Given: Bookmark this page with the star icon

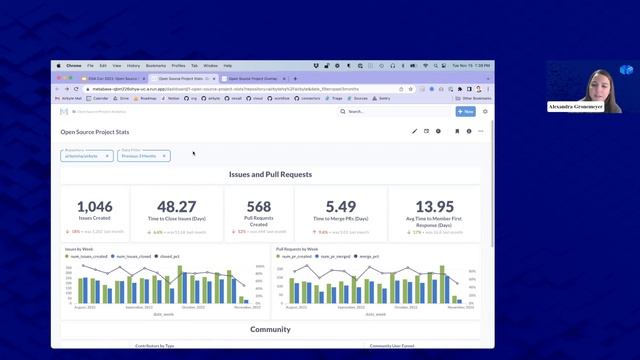Looking at the screenshot, I should coord(410,89).
